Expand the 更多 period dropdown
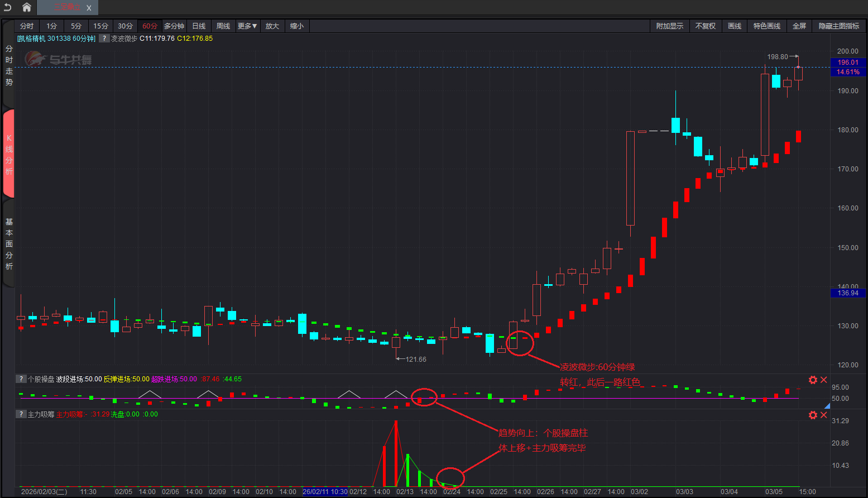The width and height of the screenshot is (868, 498). coord(247,26)
